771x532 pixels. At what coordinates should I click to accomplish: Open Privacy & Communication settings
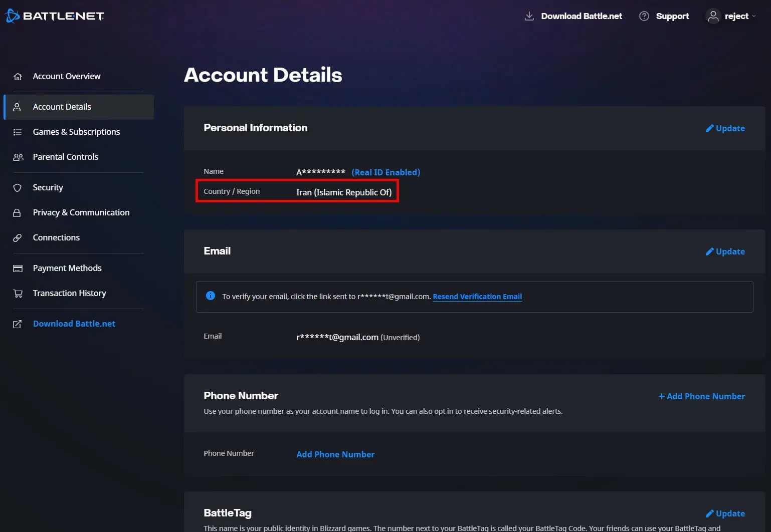tap(81, 212)
